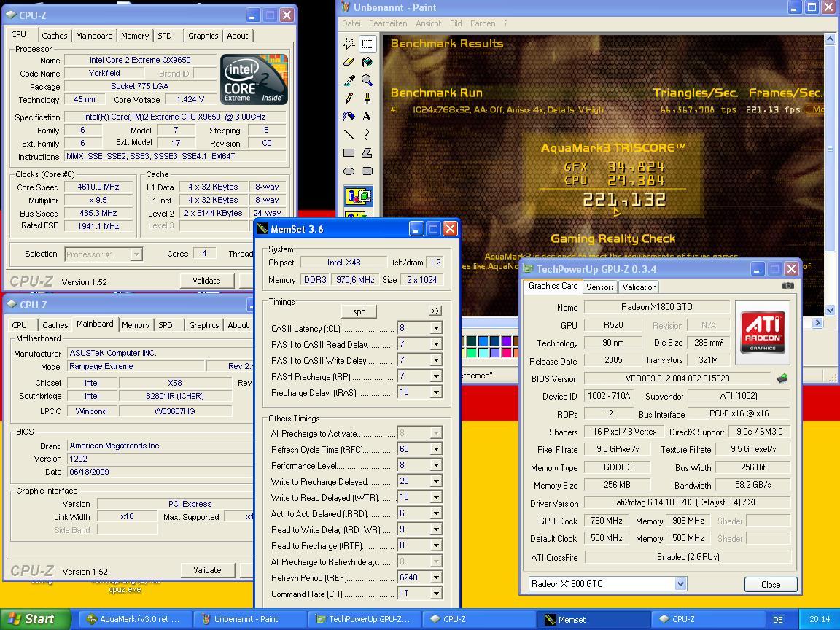Choose the Pencil tool in Paint
This screenshot has width=840, height=630.
(349, 98)
